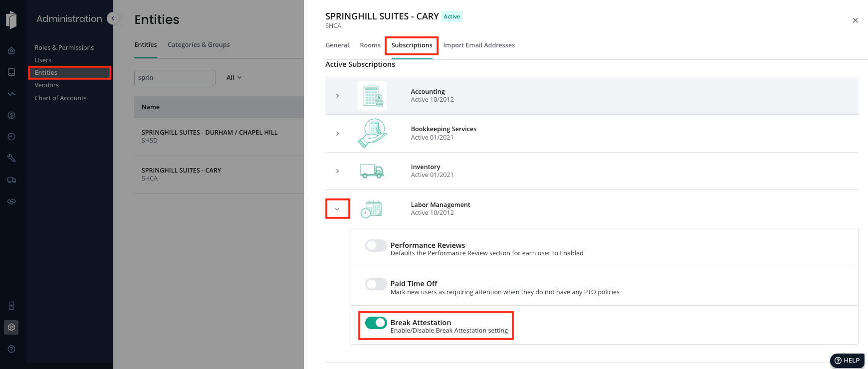Open the analytics trend-line icon
Screen dimensions: 868x369
coord(11,94)
